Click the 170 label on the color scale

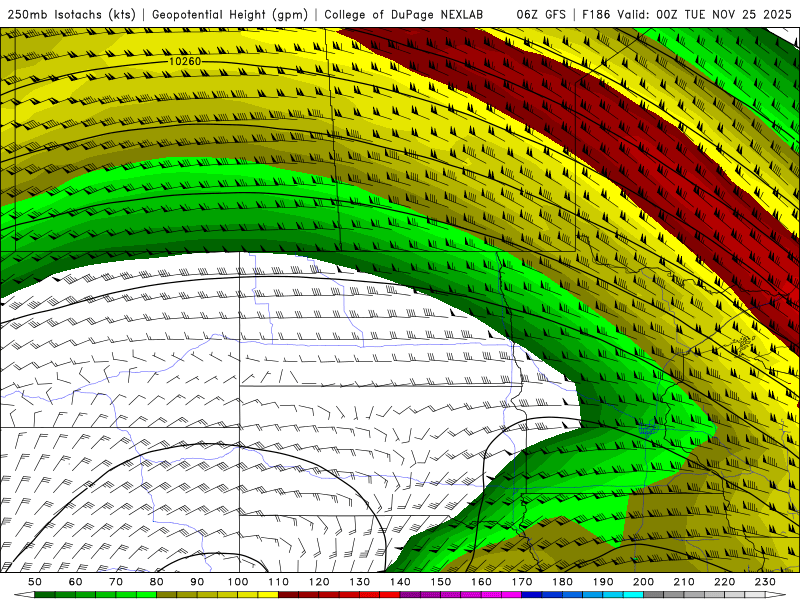click(522, 582)
